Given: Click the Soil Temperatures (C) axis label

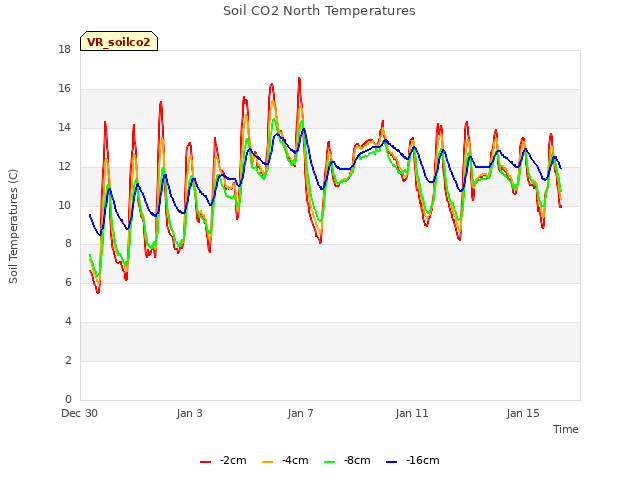Looking at the screenshot, I should click(13, 226).
